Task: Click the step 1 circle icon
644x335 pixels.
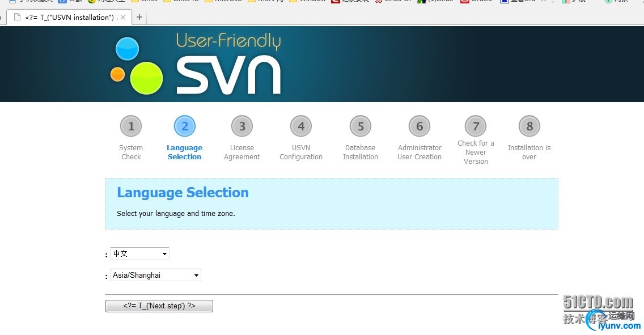Action: click(131, 126)
